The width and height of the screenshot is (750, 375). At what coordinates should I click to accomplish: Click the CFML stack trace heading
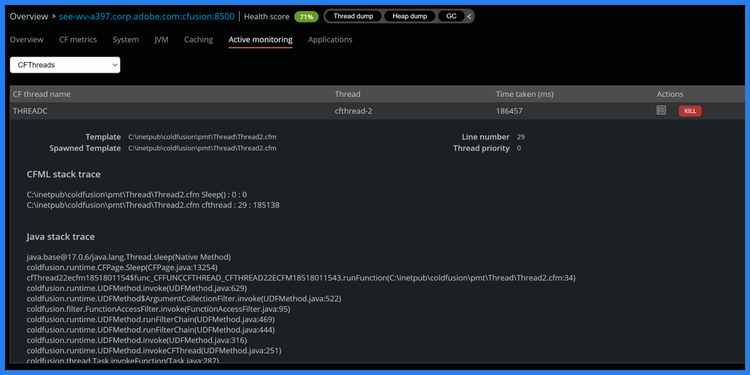[64, 175]
